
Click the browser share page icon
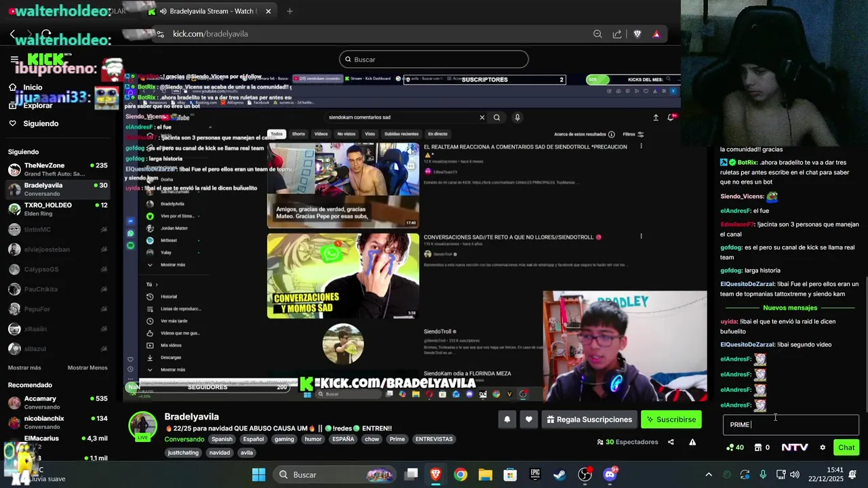[617, 34]
